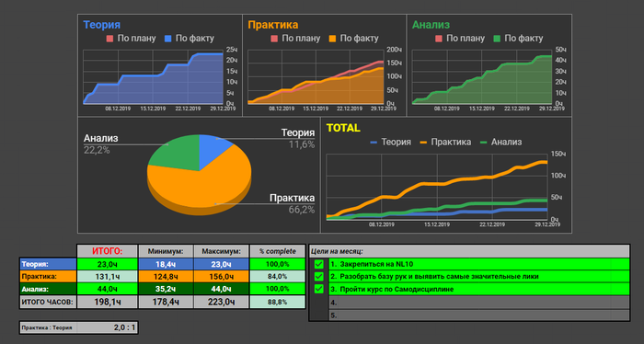Click the 131,1ч total cell for Практика
Screen dimensions: 644x344
[108, 276]
